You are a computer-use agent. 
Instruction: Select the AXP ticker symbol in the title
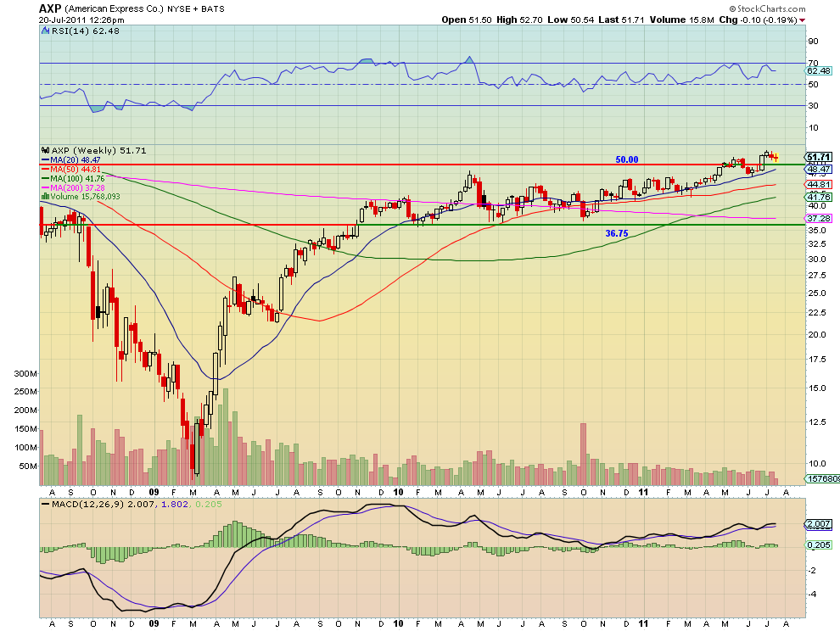pos(50,8)
